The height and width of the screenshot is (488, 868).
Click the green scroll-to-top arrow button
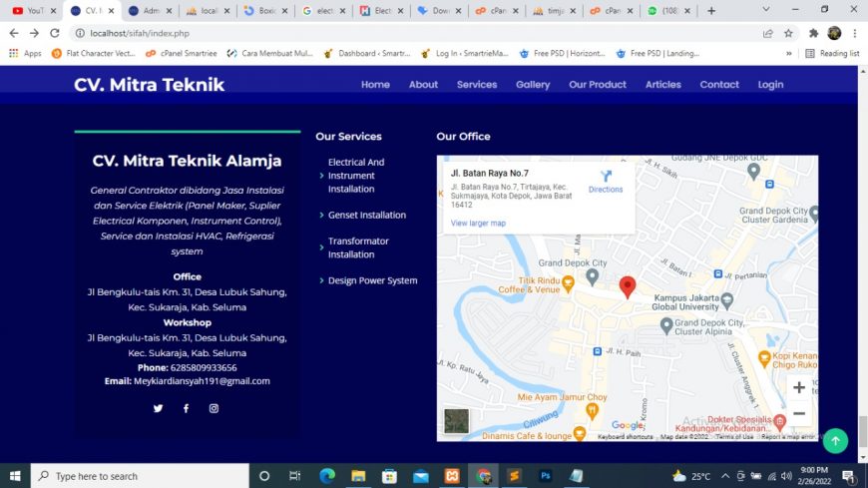point(835,441)
